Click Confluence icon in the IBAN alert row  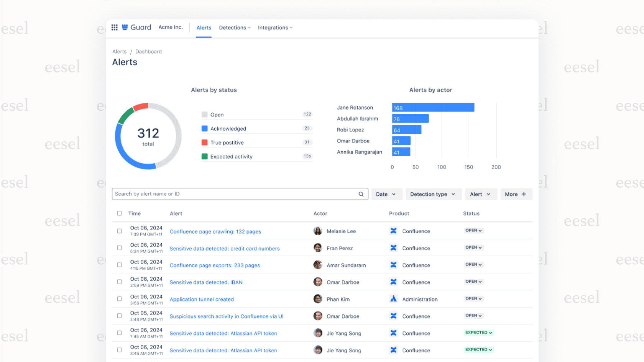pos(393,282)
